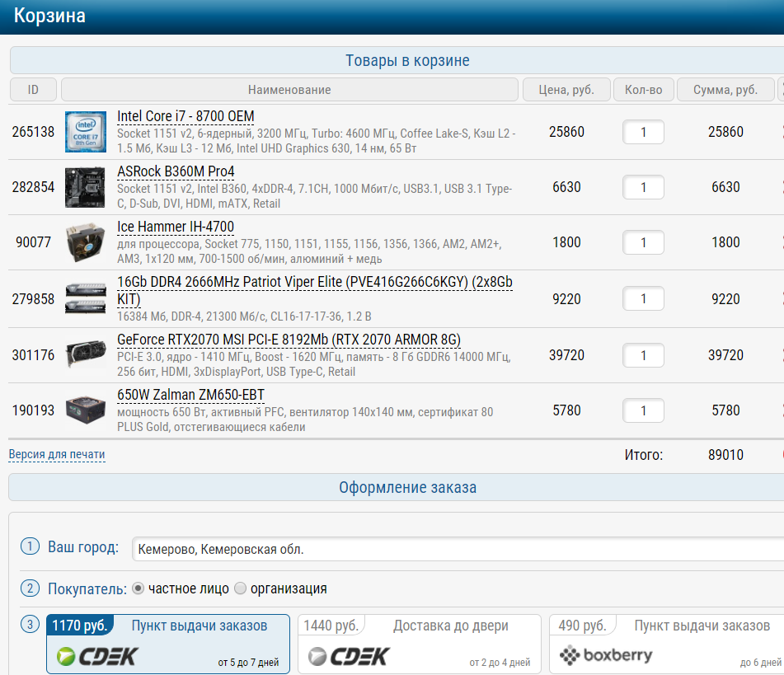
Task: Open the 650W Zalman ZM650-EBT product link
Action: point(190,395)
